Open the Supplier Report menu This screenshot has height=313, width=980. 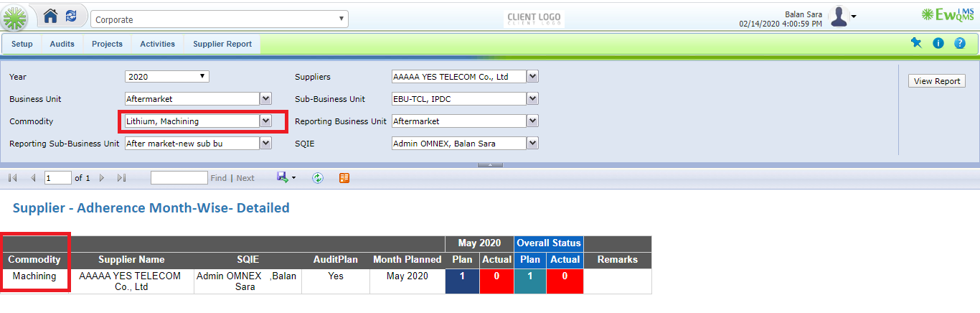pos(222,44)
